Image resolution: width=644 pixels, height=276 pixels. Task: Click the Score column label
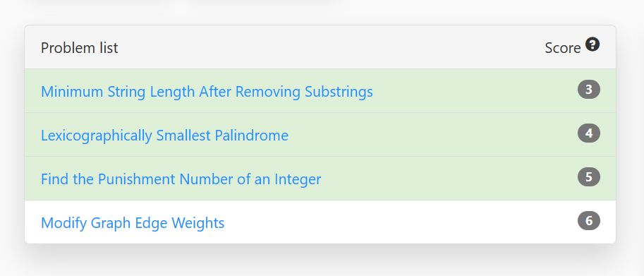562,47
